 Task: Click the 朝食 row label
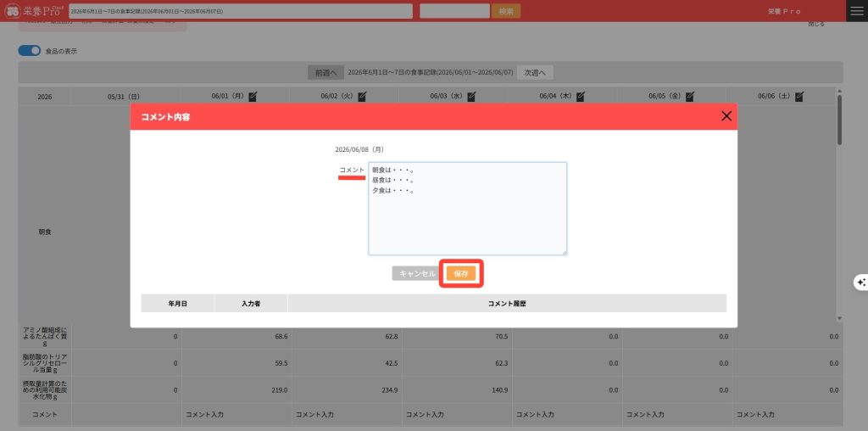(45, 232)
